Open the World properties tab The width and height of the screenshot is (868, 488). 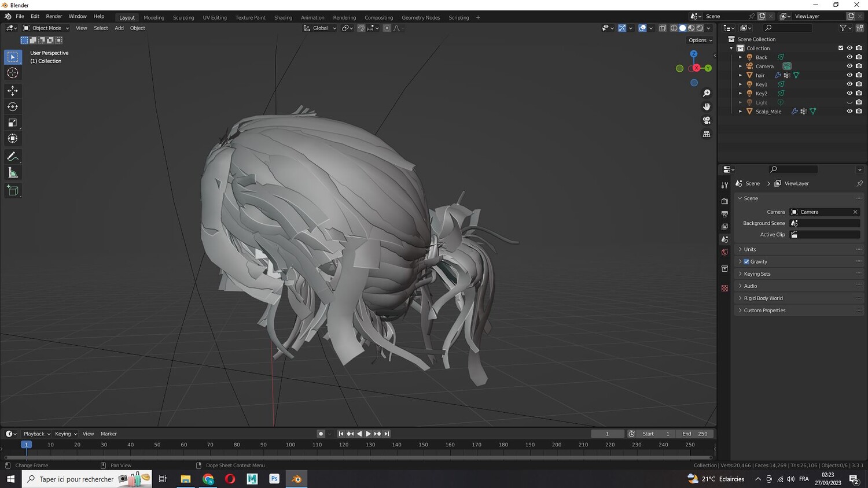tap(724, 252)
